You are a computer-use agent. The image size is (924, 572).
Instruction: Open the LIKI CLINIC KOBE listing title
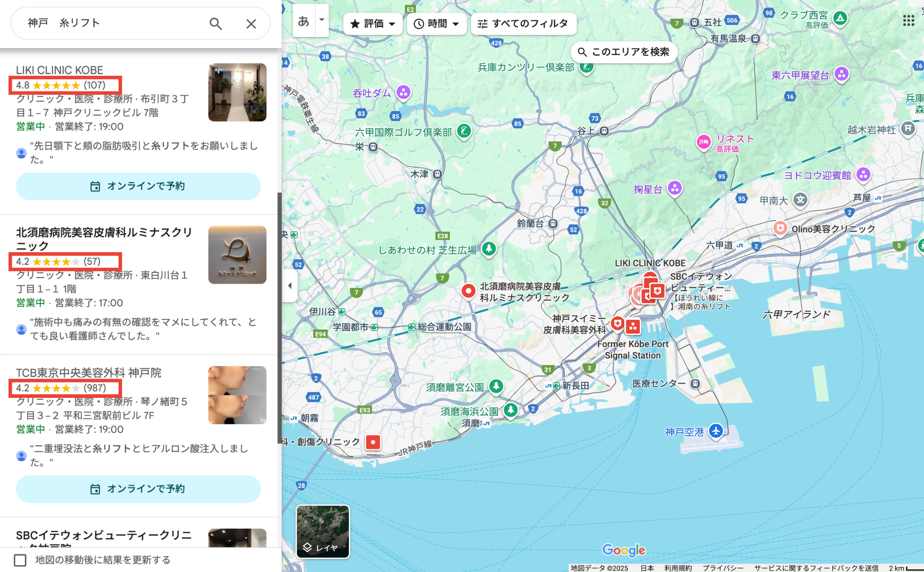click(60, 70)
